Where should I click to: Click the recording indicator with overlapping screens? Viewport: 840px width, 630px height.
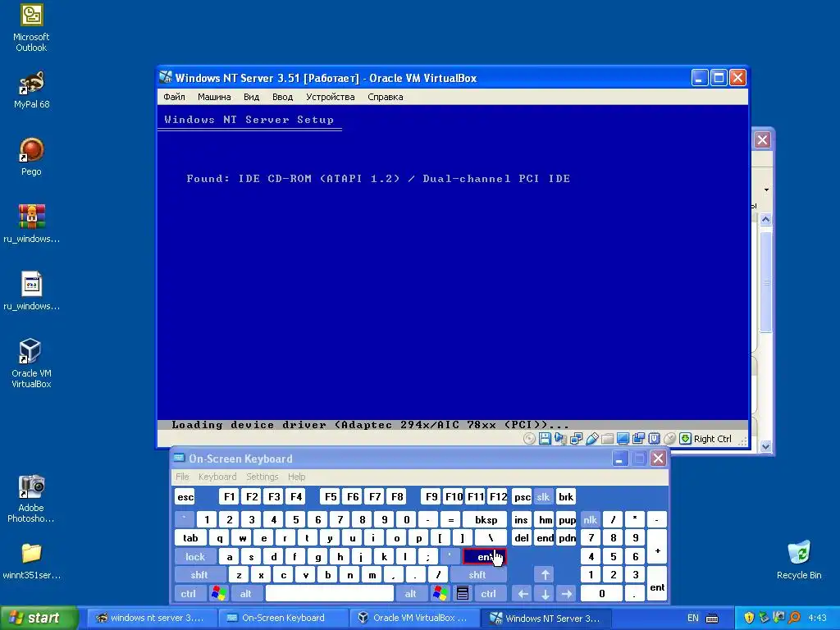(x=638, y=439)
